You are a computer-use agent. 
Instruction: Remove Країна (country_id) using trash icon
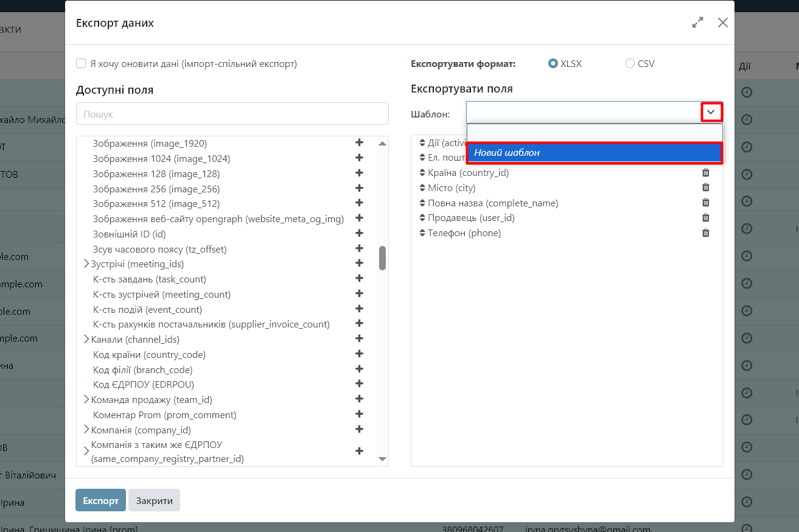[x=706, y=172]
